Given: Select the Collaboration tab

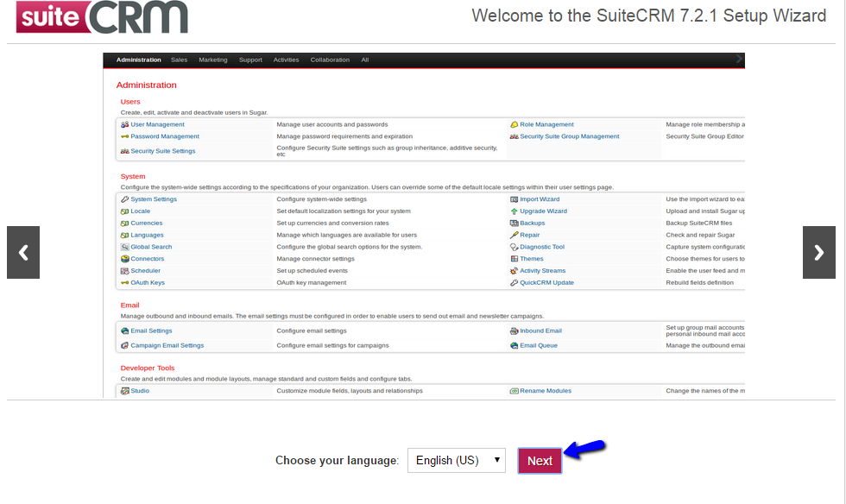Looking at the screenshot, I should pos(330,60).
